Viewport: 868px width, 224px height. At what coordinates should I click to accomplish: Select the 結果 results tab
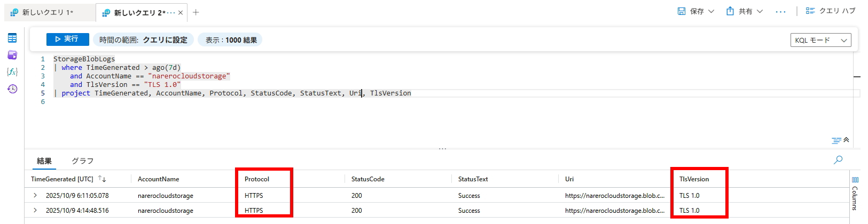coord(44,161)
